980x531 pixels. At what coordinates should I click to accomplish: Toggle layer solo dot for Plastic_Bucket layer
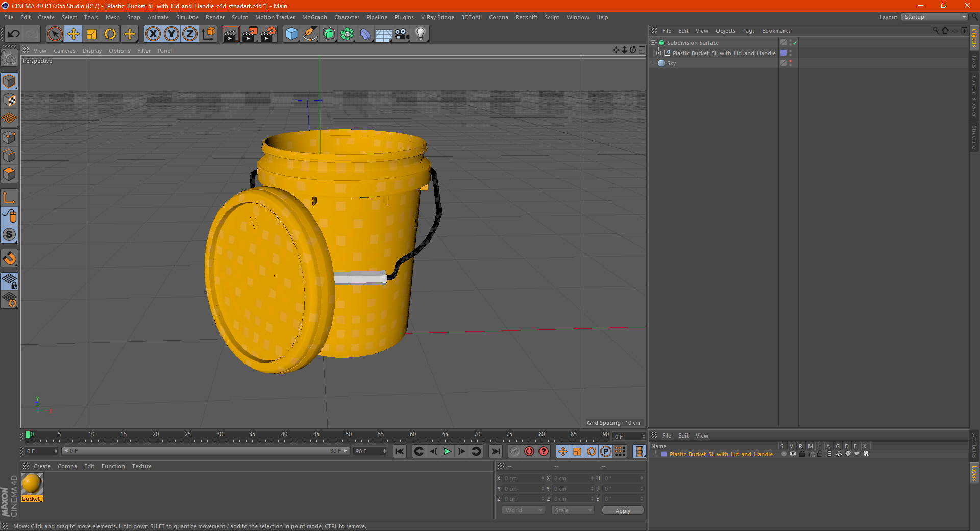pos(783,454)
